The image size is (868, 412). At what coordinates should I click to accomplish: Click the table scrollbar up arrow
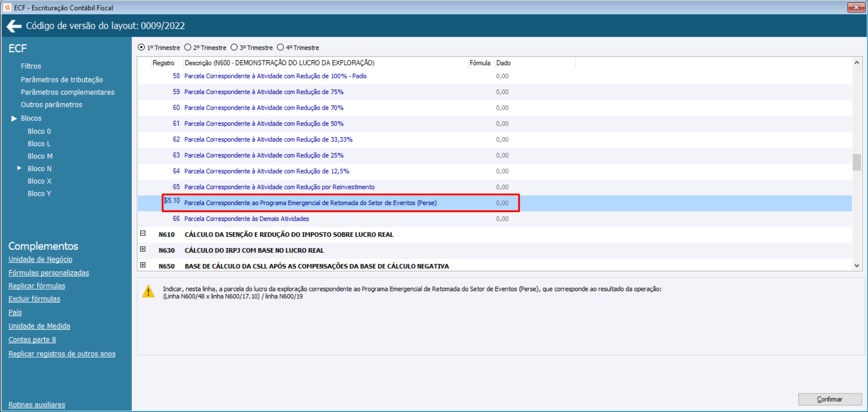(x=857, y=63)
